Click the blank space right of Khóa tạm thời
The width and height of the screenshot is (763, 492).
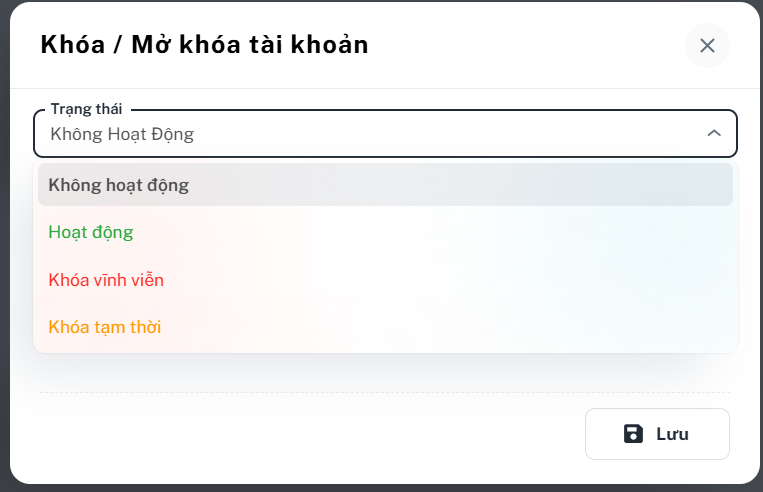point(446,327)
